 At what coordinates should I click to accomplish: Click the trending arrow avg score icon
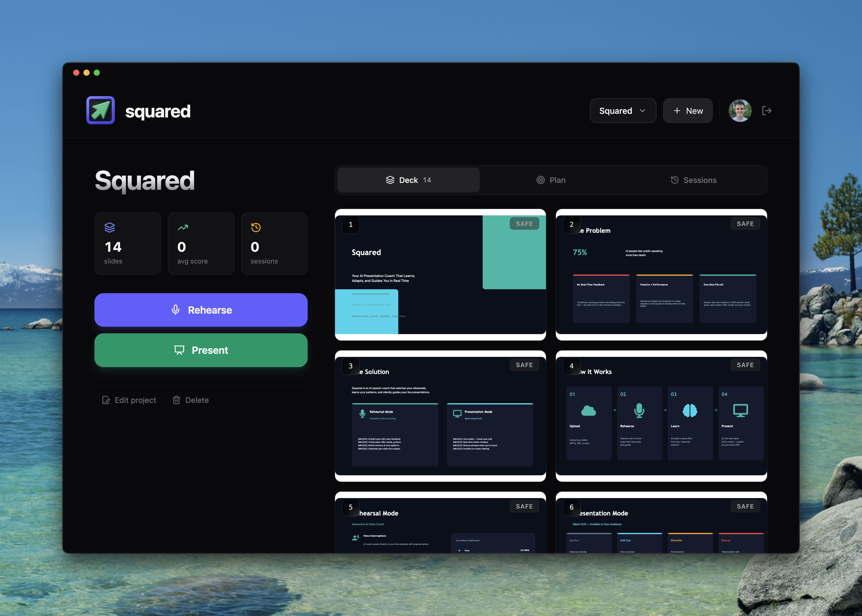[x=183, y=228]
